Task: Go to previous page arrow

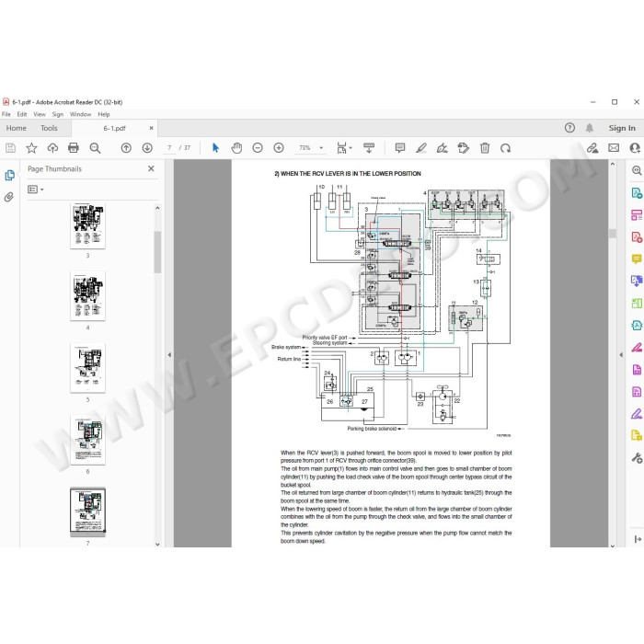Action: coord(126,148)
